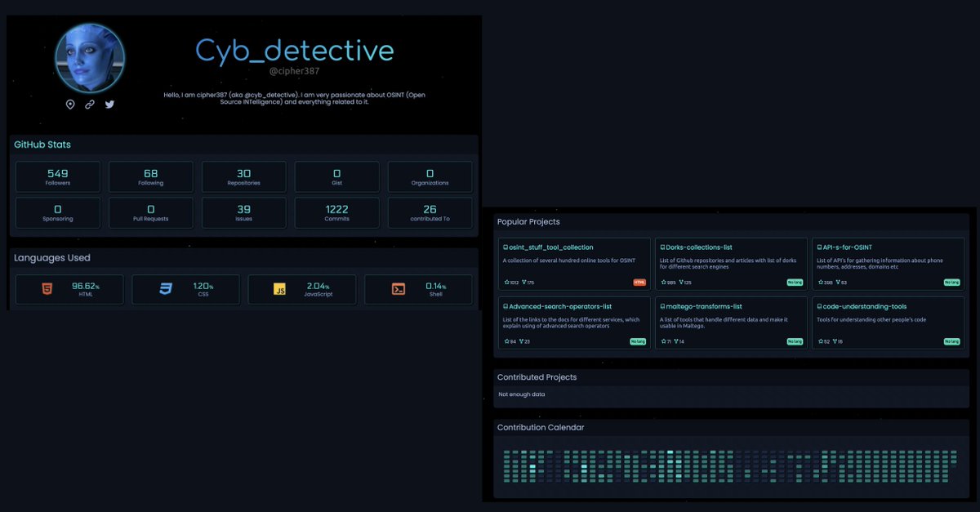Select the JavaScript language icon
The image size is (980, 512).
pos(279,288)
